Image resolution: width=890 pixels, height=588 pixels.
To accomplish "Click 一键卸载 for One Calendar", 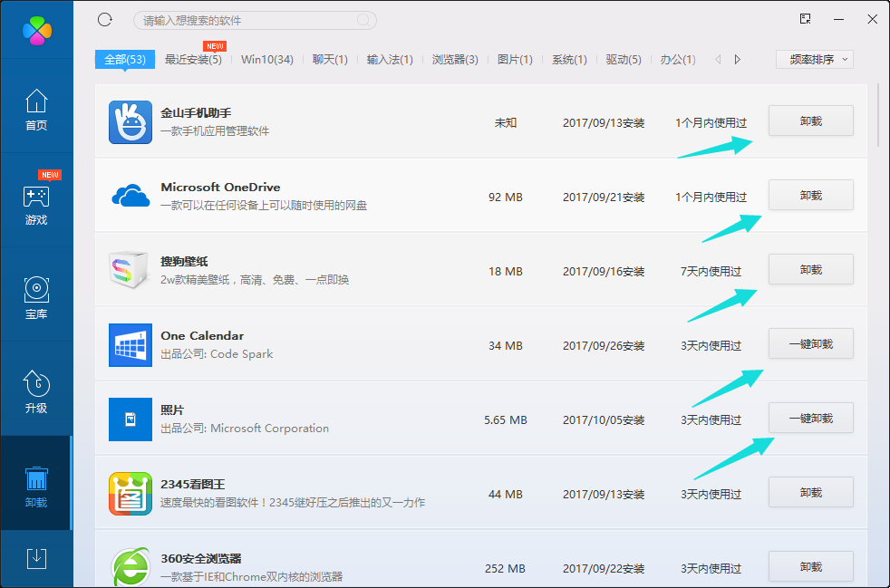I will pos(810,343).
